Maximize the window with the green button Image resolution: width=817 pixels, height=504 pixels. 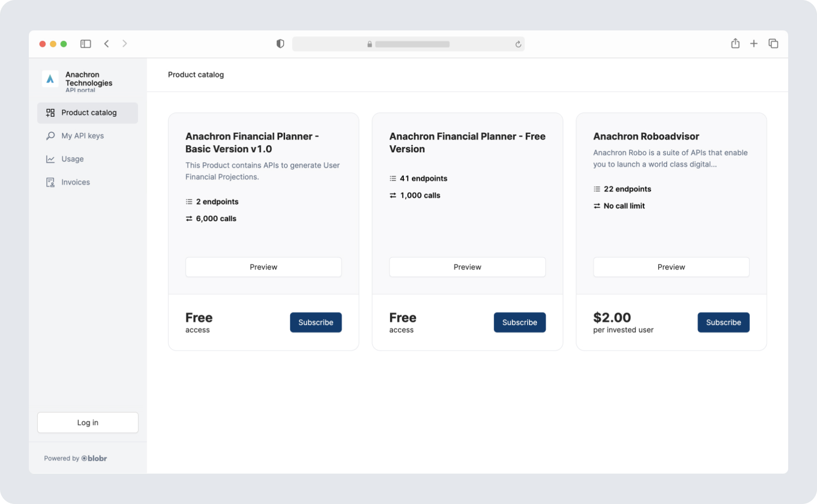pos(64,44)
